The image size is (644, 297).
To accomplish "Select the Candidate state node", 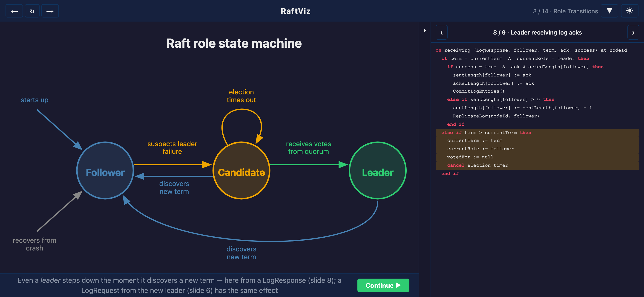I will tap(241, 171).
